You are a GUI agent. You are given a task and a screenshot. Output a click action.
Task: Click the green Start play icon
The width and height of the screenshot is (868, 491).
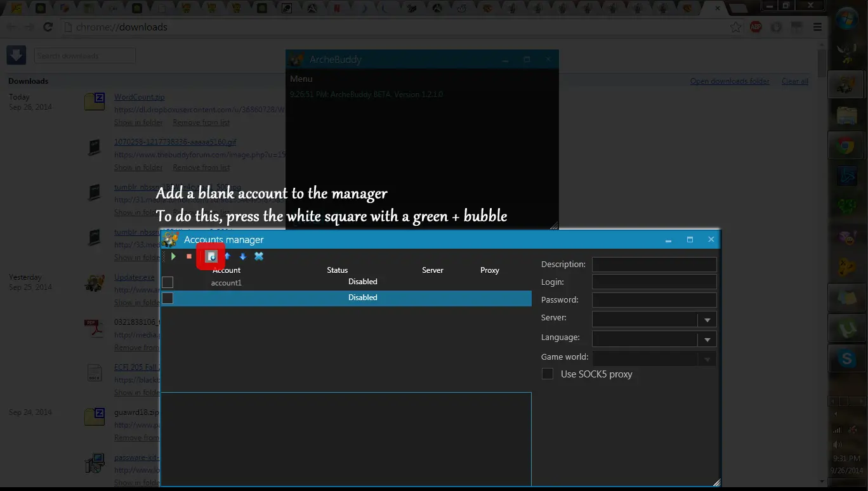tap(173, 256)
